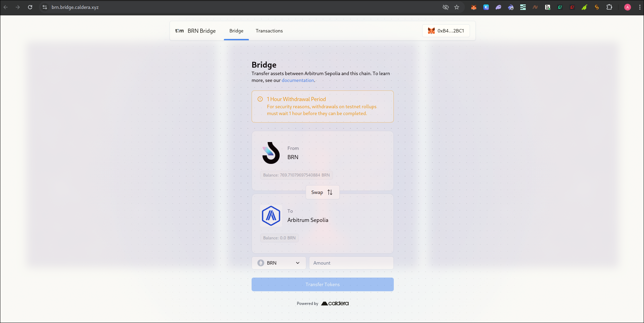Open the white dotted grid extension
The image size is (644, 323).
(x=548, y=7)
